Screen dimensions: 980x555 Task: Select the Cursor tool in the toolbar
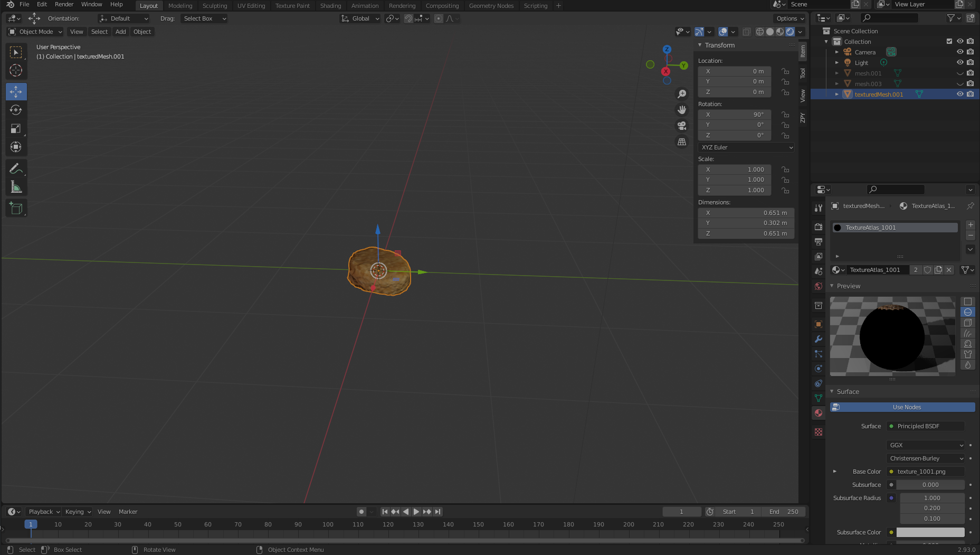coord(16,70)
